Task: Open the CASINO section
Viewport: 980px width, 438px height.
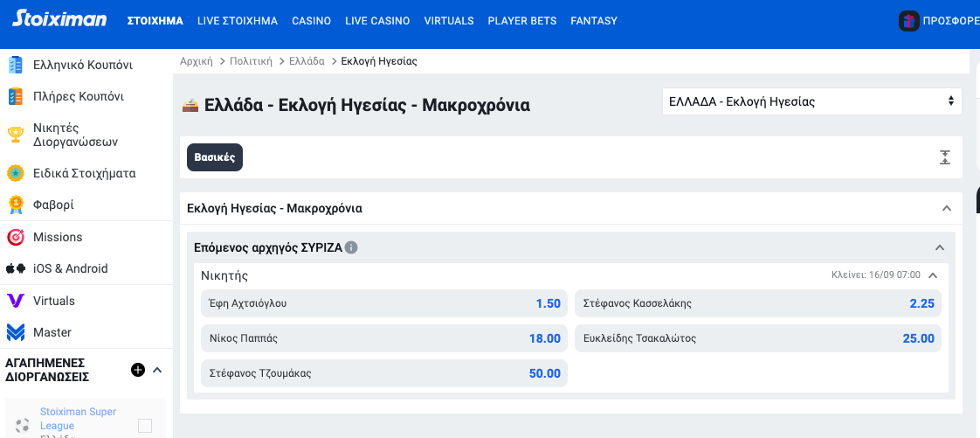Action: click(311, 21)
